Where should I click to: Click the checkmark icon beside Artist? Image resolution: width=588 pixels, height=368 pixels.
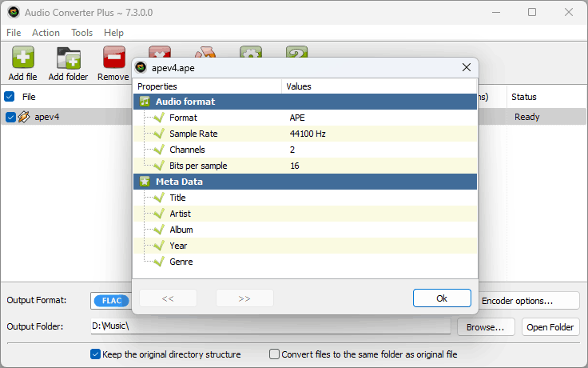tap(159, 214)
